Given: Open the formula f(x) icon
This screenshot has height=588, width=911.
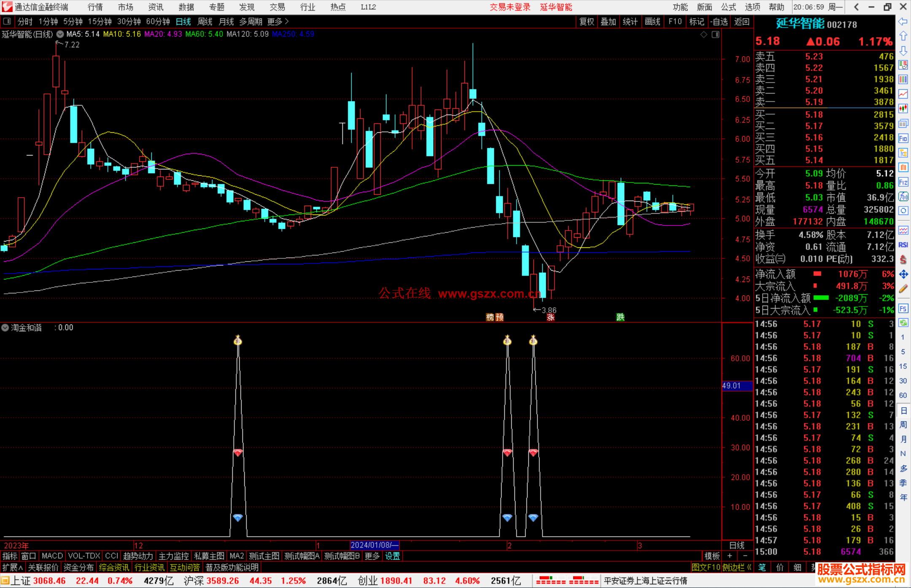Looking at the screenshot, I should click(903, 196).
